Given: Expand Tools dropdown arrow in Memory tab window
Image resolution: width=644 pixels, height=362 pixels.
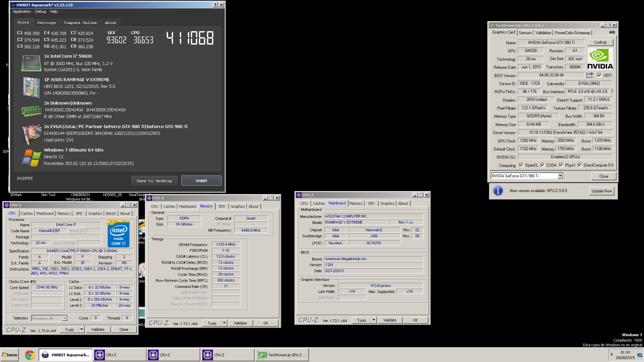Looking at the screenshot, I should click(224, 323).
